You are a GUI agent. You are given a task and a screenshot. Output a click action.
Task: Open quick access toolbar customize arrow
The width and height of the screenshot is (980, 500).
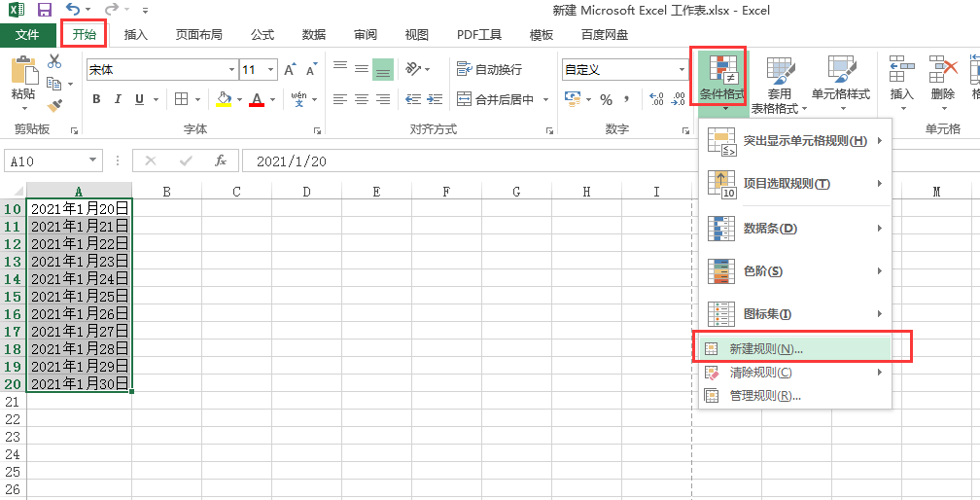145,11
